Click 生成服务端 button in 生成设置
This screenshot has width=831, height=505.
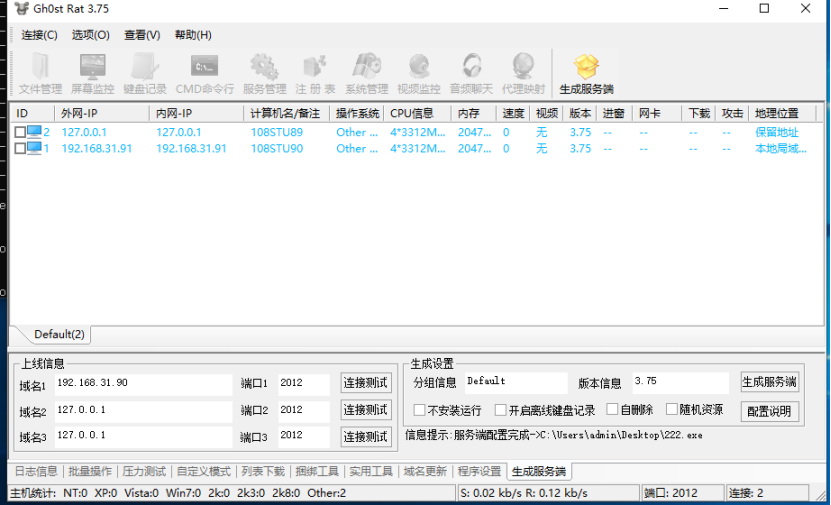(769, 382)
